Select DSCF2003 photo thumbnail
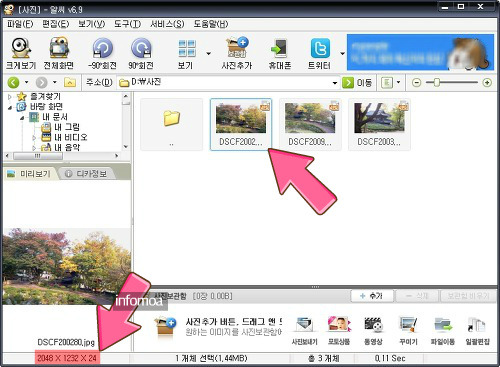The height and width of the screenshot is (367, 500). (379, 124)
